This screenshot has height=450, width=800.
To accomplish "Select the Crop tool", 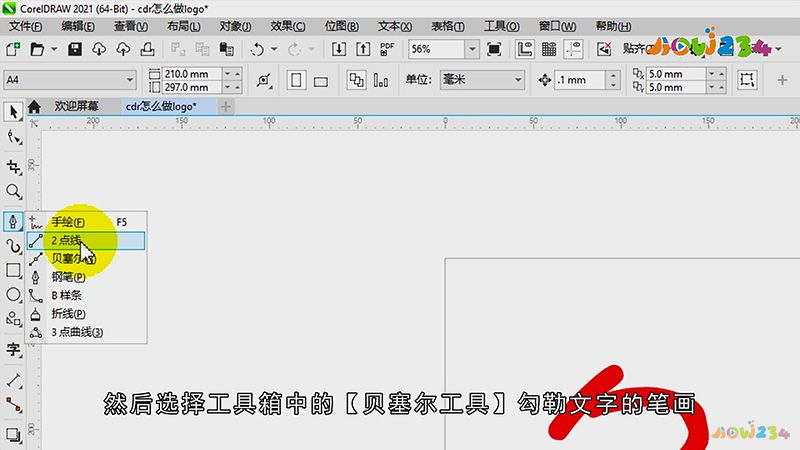I will (13, 166).
